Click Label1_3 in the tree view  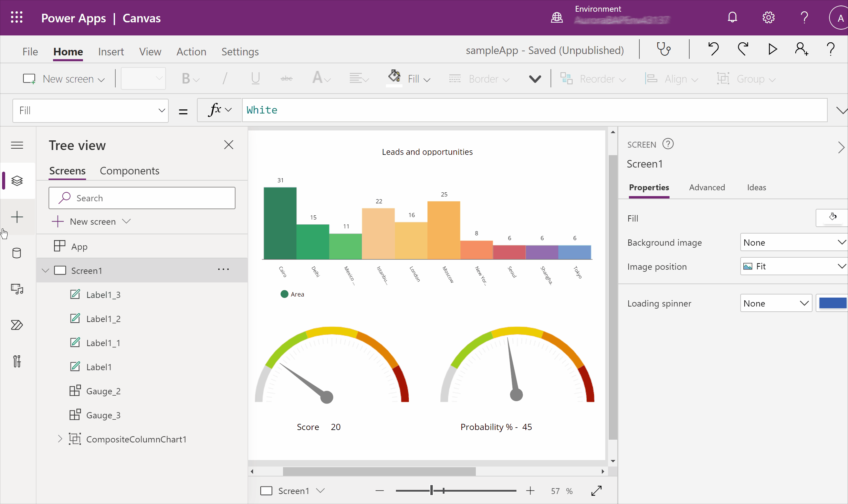pyautogui.click(x=103, y=294)
